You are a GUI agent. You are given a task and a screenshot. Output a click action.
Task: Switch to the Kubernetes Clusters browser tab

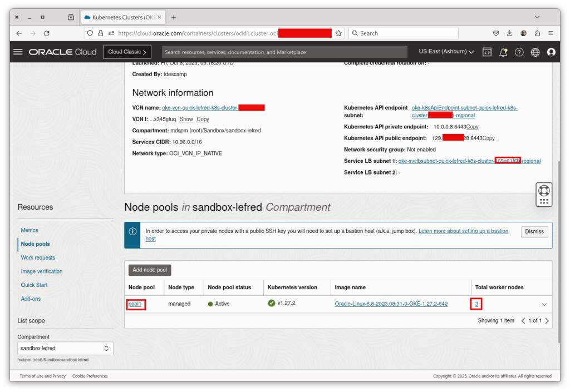123,17
